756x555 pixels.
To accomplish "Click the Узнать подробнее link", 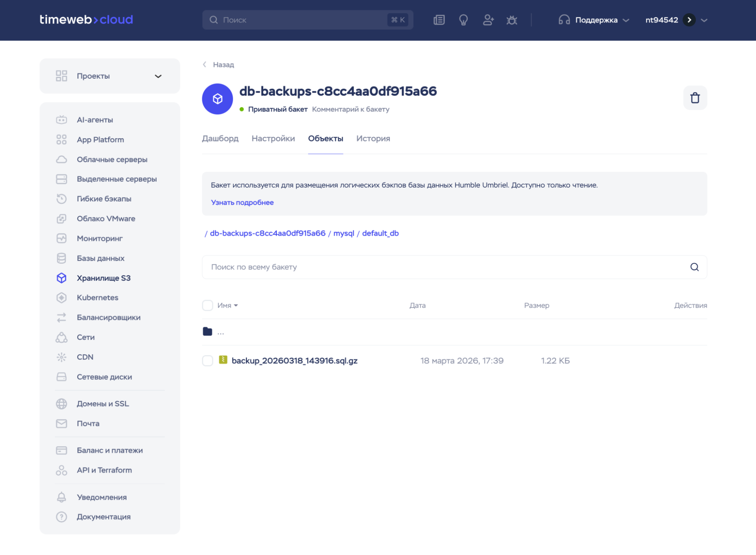I will click(242, 202).
